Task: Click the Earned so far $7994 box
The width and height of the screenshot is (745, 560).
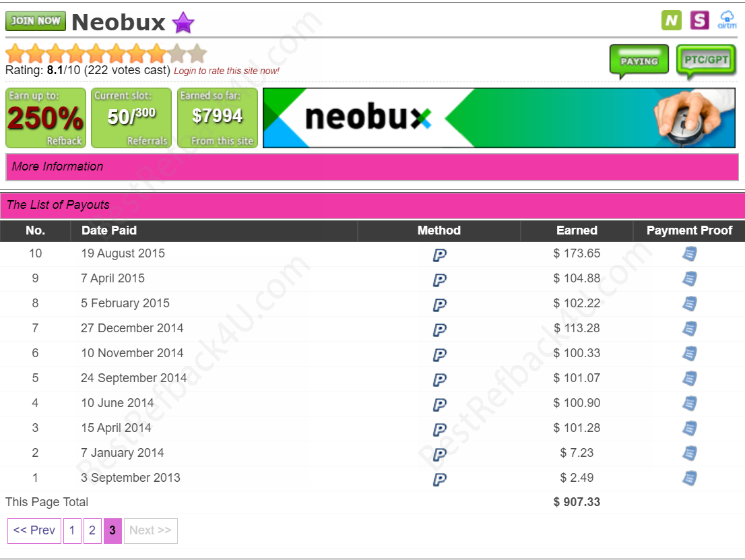Action: point(218,118)
